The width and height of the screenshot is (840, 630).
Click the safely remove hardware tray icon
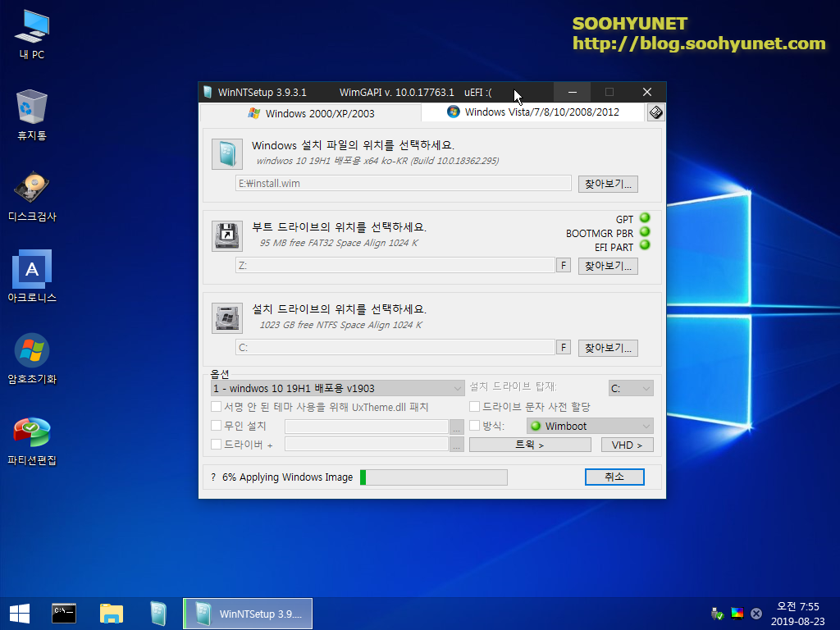pos(717,614)
